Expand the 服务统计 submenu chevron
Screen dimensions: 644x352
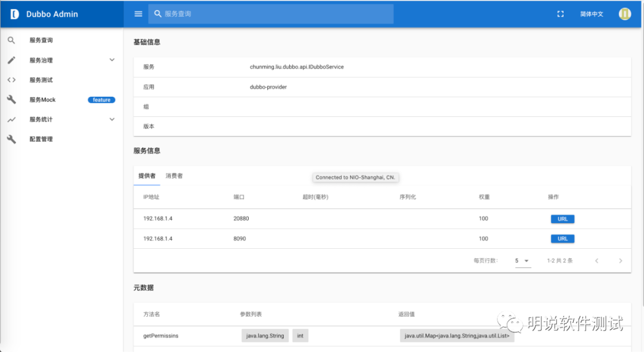[x=112, y=119]
